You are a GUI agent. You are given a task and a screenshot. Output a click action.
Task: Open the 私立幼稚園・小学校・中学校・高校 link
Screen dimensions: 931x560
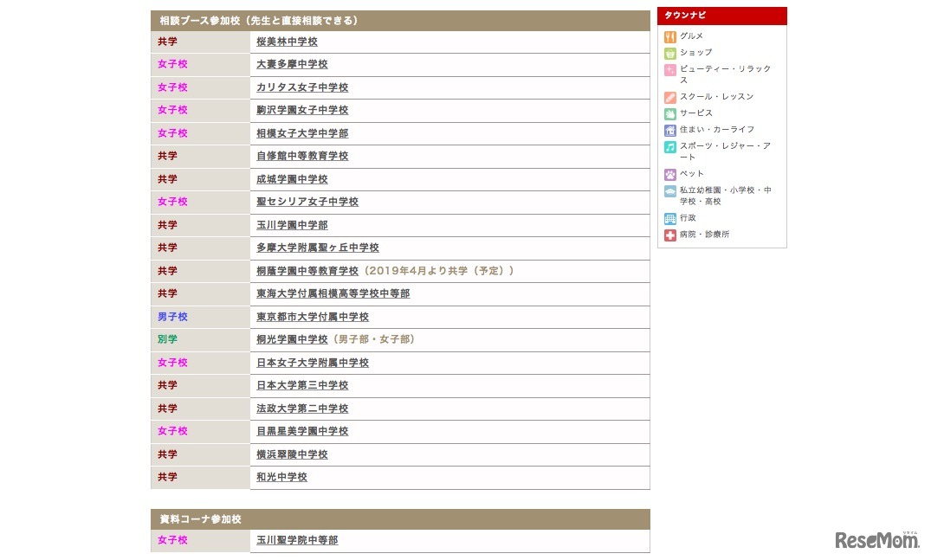(726, 196)
